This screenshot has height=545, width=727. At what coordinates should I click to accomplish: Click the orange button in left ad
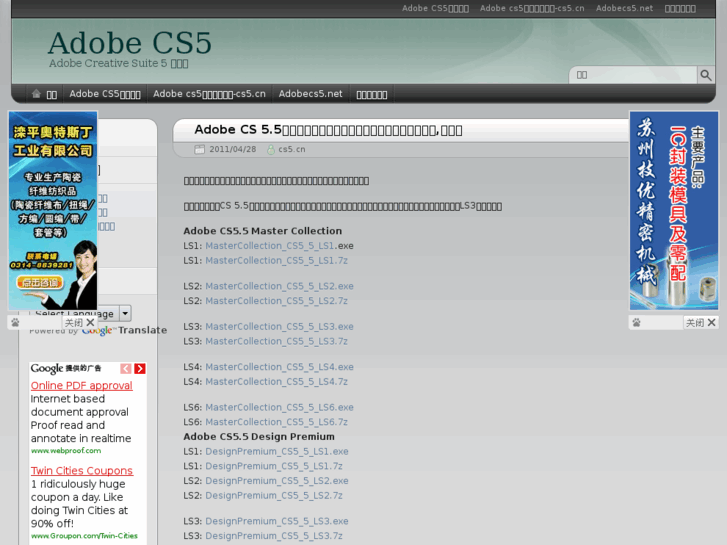pos(39,282)
